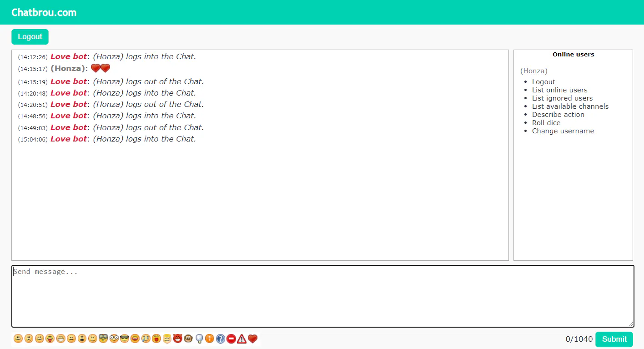Select the Change username option
The image size is (644, 349).
tap(563, 131)
